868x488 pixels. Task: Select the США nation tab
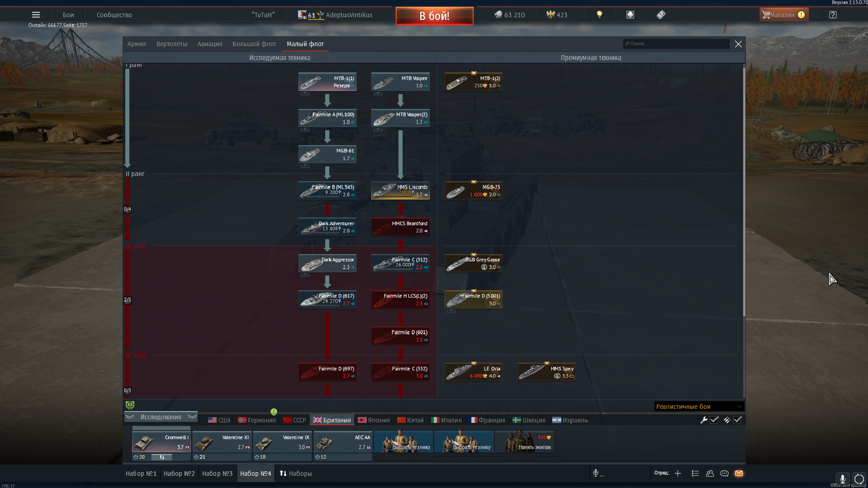point(219,420)
